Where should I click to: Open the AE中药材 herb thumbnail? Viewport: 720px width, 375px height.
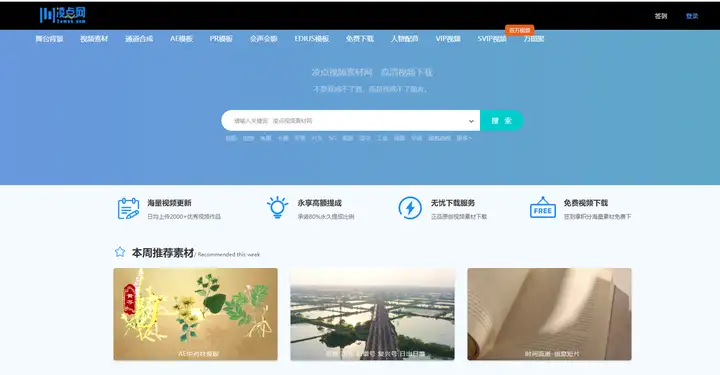[x=196, y=314]
